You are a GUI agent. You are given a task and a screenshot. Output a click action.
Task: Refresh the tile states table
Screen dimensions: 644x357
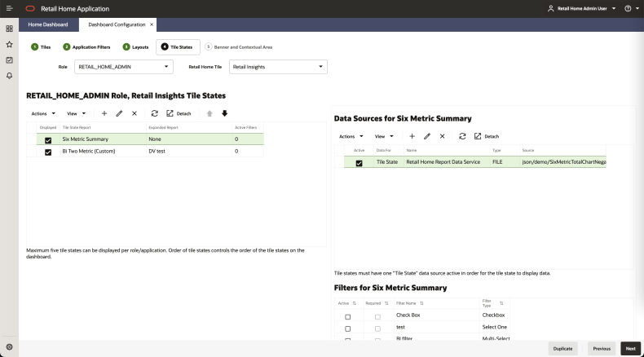tap(154, 113)
